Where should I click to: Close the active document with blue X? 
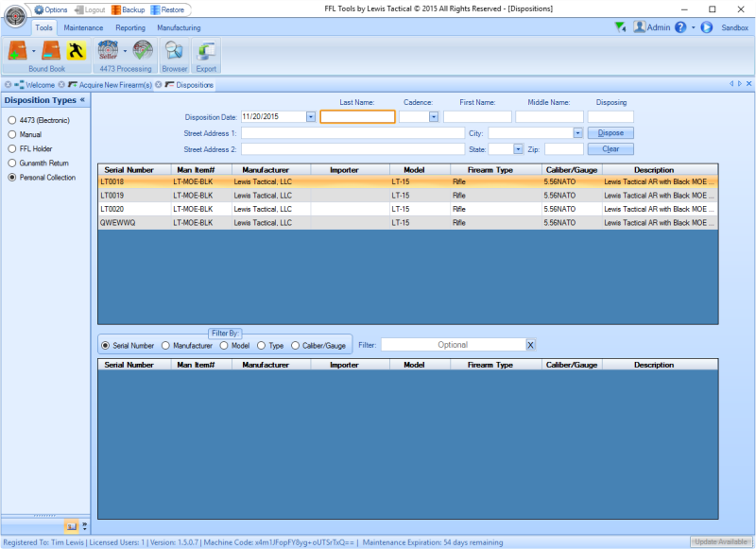pos(748,84)
